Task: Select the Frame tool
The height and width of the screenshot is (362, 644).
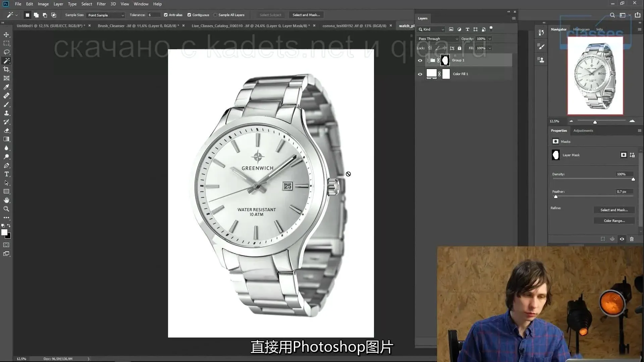Action: (6, 78)
